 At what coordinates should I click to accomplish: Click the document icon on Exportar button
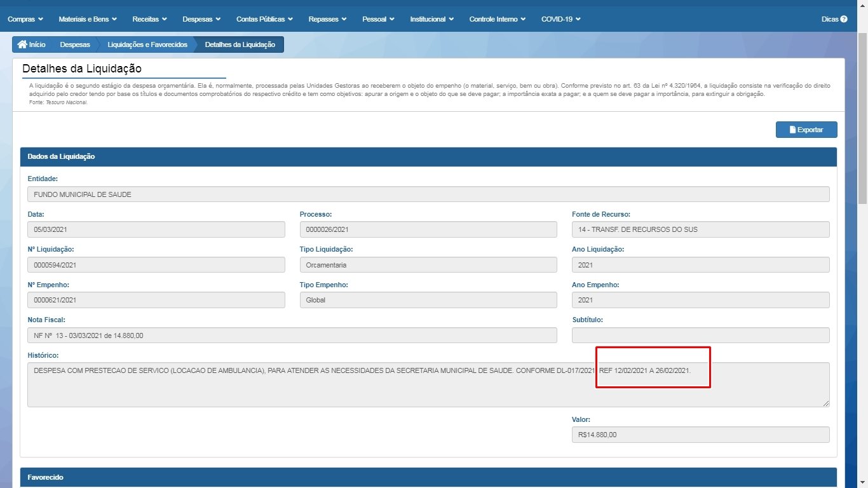792,130
